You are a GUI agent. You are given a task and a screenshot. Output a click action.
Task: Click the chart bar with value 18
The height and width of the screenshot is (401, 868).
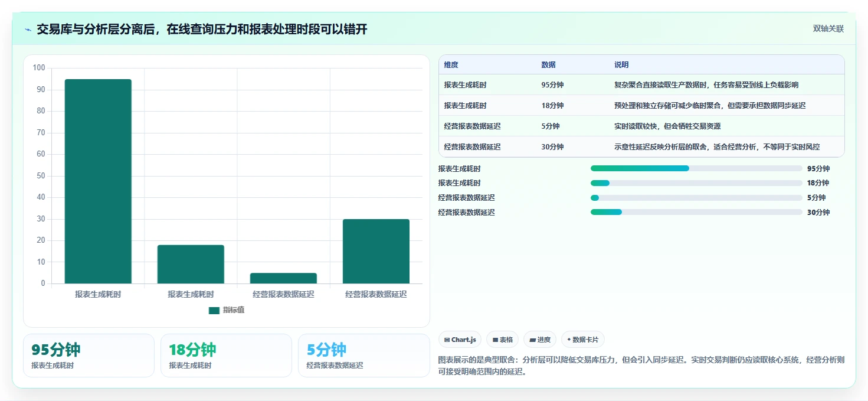tap(191, 264)
